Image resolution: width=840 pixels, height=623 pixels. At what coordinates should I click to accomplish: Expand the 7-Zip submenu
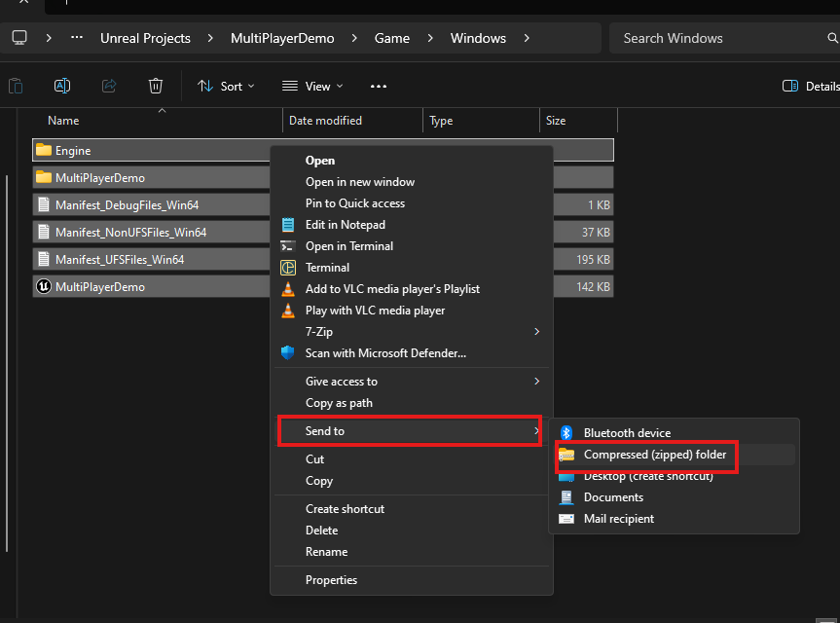click(x=411, y=332)
